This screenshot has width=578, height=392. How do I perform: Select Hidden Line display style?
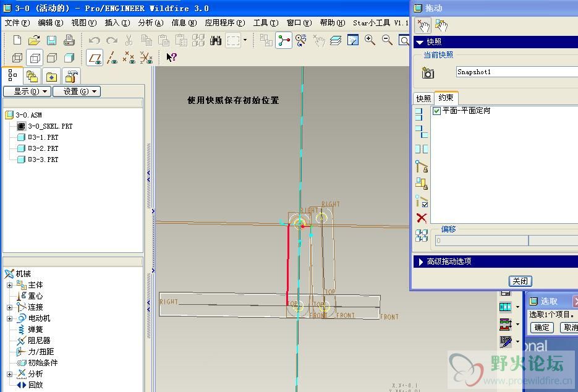coord(34,58)
